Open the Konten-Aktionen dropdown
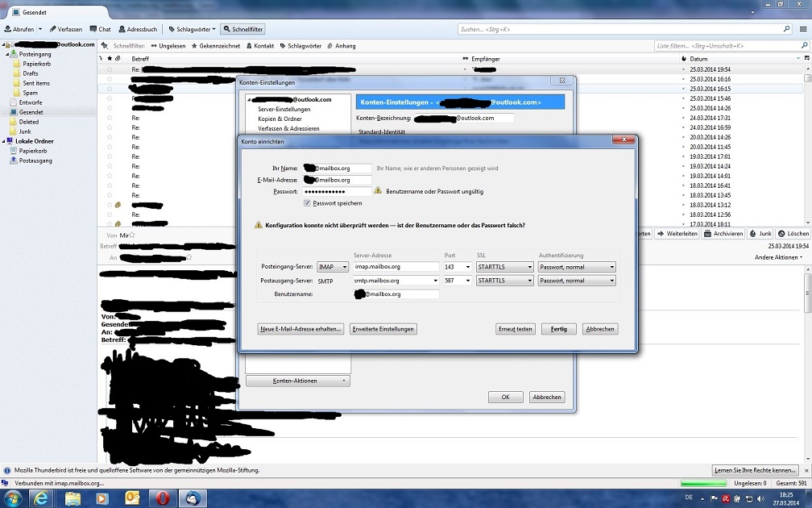Image resolution: width=812 pixels, height=508 pixels. pos(298,381)
